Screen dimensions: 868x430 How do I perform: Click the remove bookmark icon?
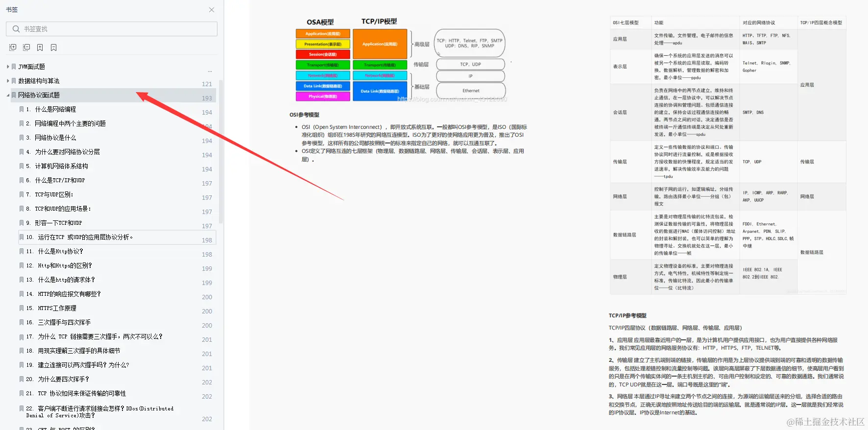[x=54, y=48]
